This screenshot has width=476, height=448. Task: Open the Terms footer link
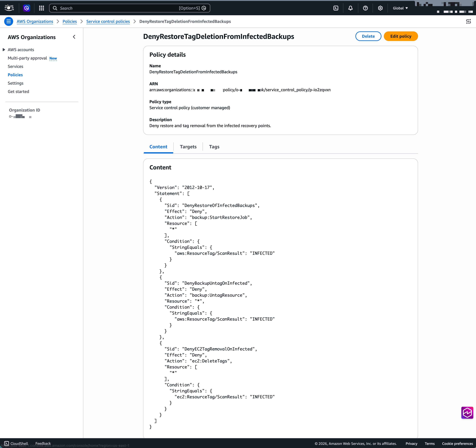tap(430, 444)
